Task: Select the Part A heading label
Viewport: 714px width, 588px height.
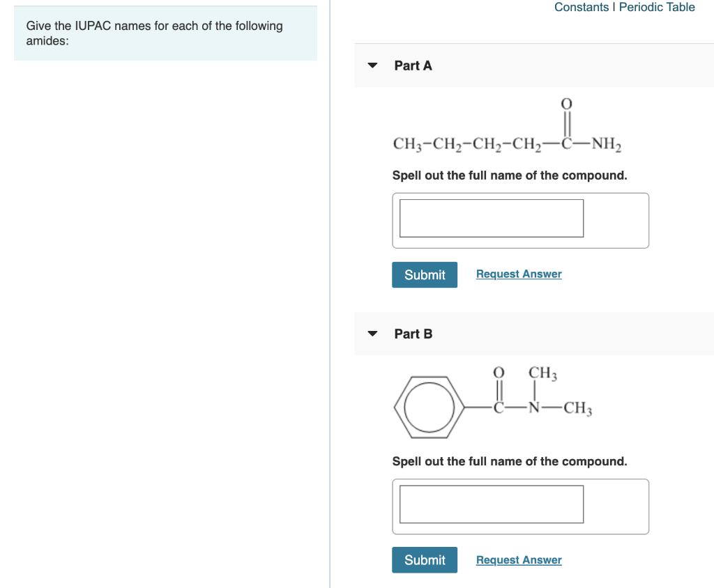Action: 413,65
